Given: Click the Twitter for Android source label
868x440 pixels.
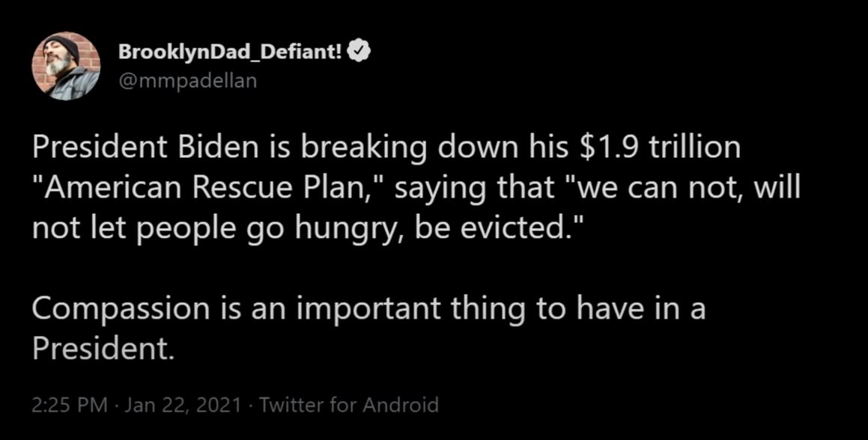Looking at the screenshot, I should [x=349, y=405].
